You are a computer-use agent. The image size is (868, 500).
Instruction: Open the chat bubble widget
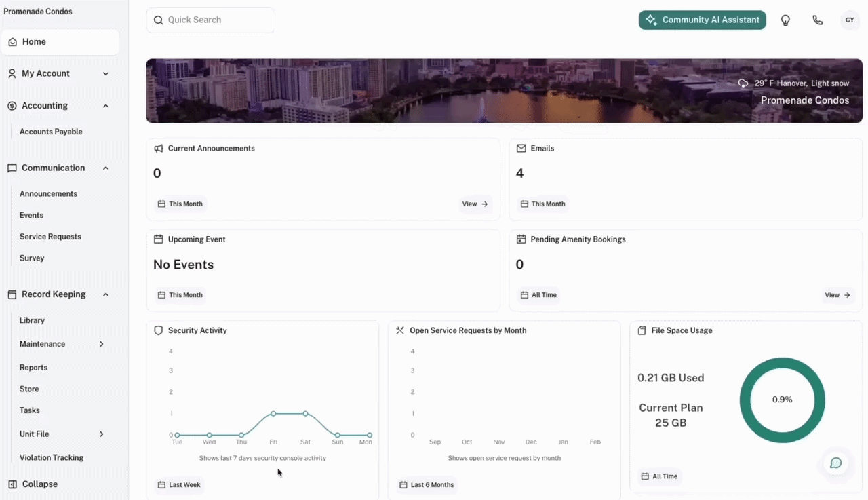click(x=835, y=463)
